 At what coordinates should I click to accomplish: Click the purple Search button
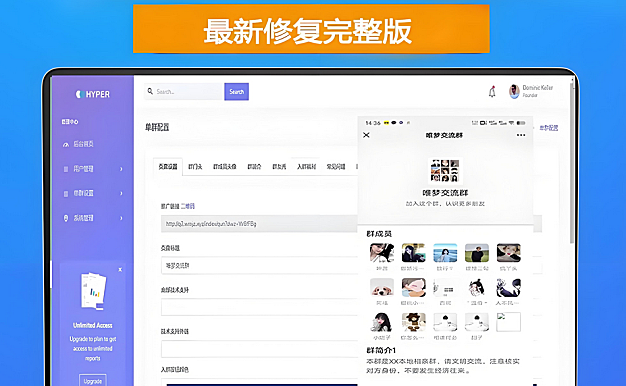pos(236,92)
